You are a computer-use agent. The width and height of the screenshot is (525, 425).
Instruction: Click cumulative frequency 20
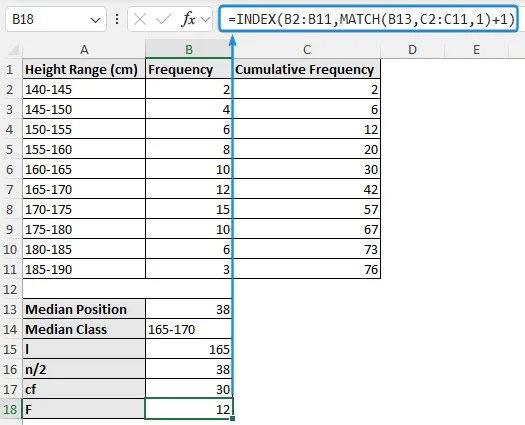[x=307, y=149]
